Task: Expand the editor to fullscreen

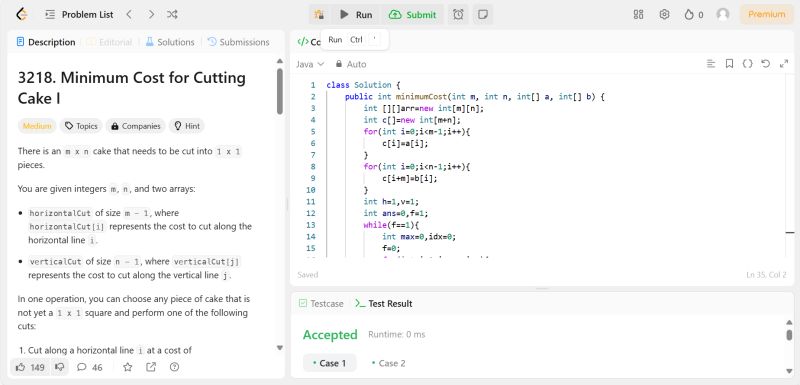Action: tap(784, 64)
